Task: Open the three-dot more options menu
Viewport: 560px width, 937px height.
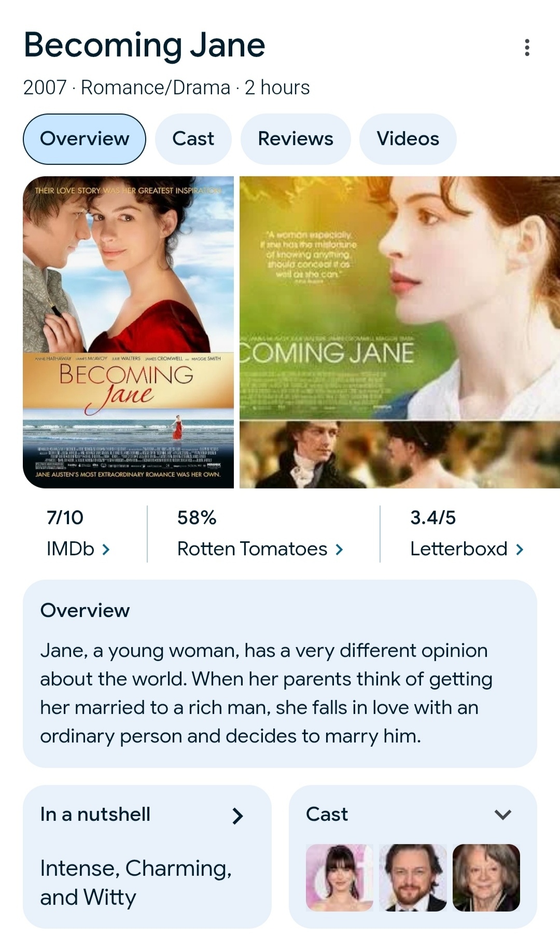Action: (527, 47)
